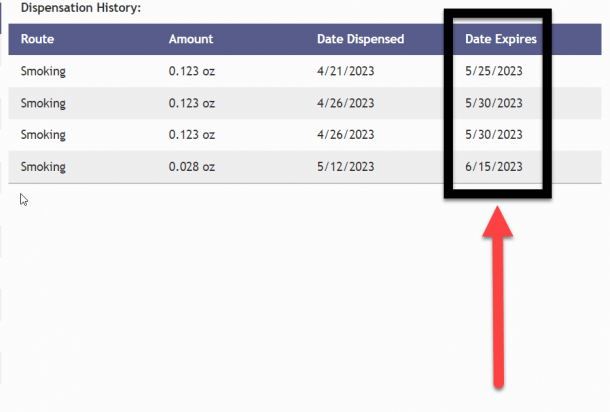
Task: Click the Amount column header
Action: pyautogui.click(x=191, y=39)
